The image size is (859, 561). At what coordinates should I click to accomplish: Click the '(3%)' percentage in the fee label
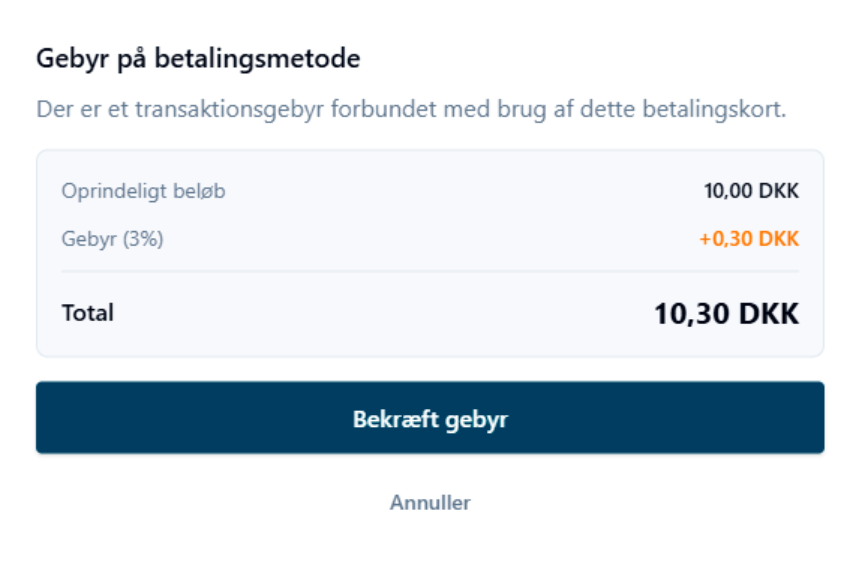click(x=141, y=239)
